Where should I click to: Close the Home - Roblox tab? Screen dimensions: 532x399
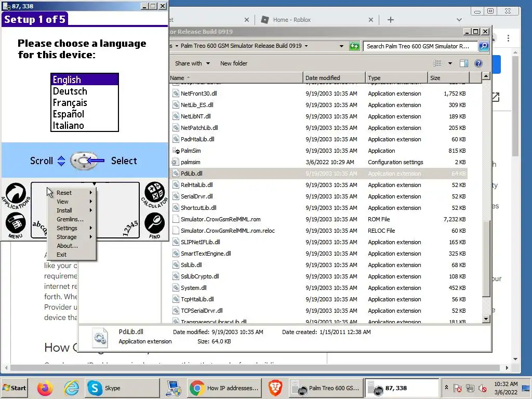pyautogui.click(x=371, y=20)
